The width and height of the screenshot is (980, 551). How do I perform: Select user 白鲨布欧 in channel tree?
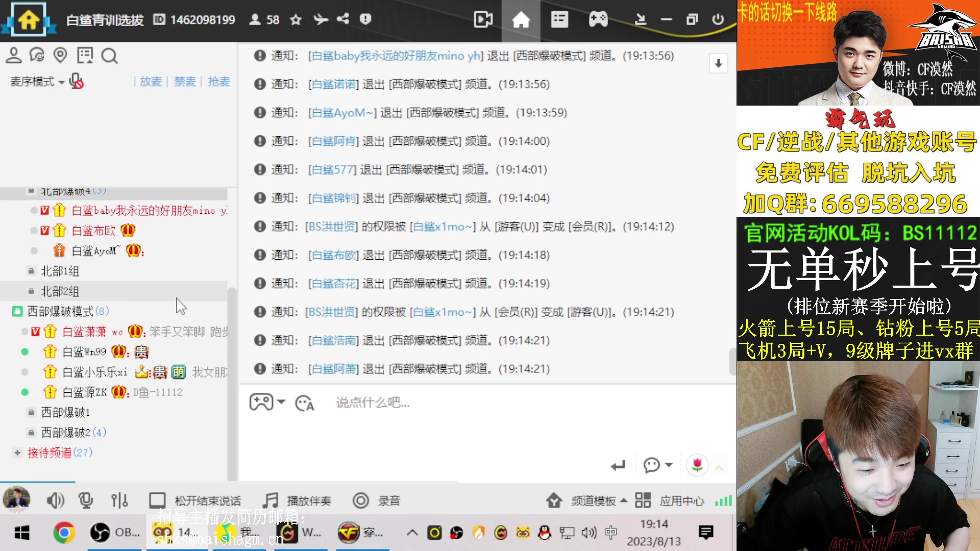[93, 231]
